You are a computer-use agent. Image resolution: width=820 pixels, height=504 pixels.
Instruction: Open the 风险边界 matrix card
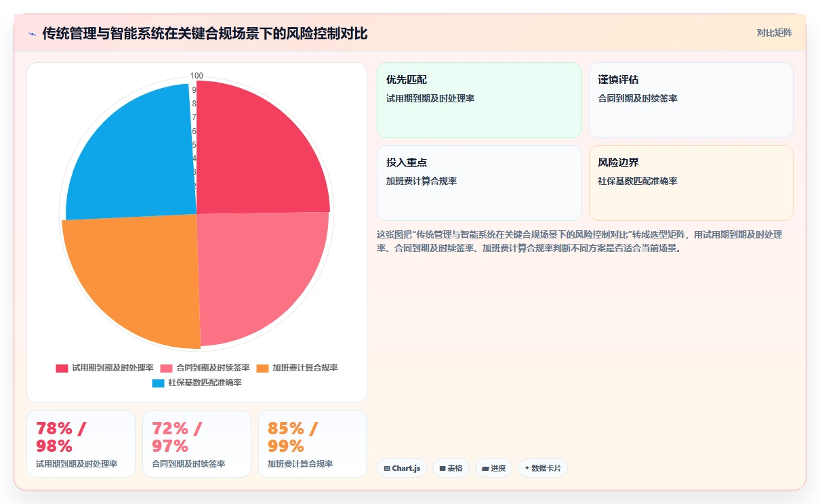691,183
